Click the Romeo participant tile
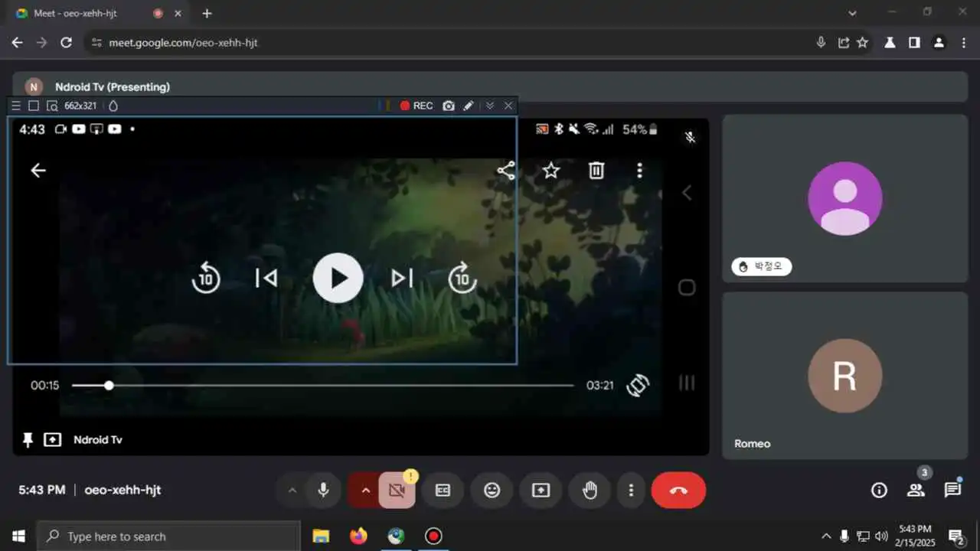980x551 pixels. click(845, 376)
